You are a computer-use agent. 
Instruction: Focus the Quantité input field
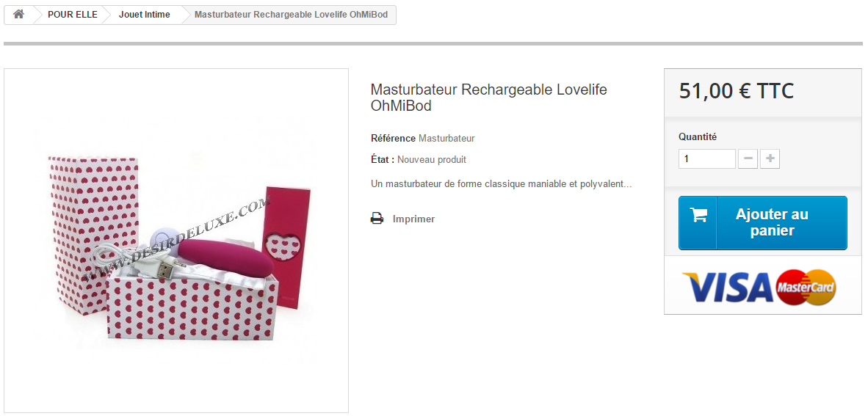click(x=707, y=158)
